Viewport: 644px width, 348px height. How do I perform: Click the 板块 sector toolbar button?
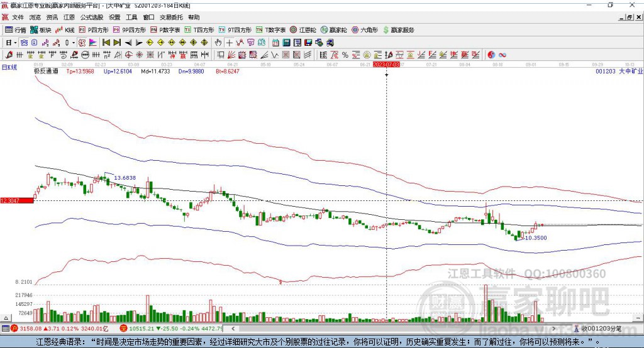point(41,30)
